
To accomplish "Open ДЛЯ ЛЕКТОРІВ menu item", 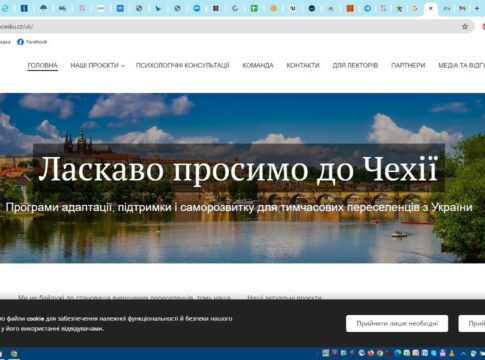I will [355, 65].
